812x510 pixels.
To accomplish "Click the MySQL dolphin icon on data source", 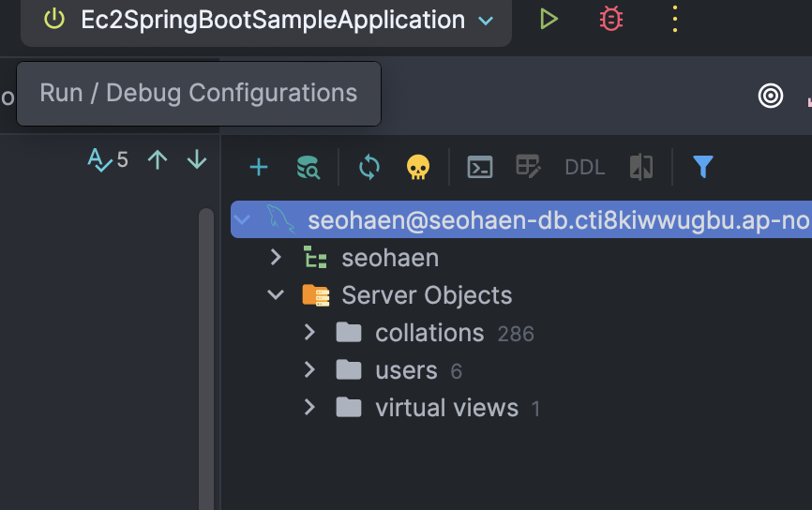I will [280, 219].
